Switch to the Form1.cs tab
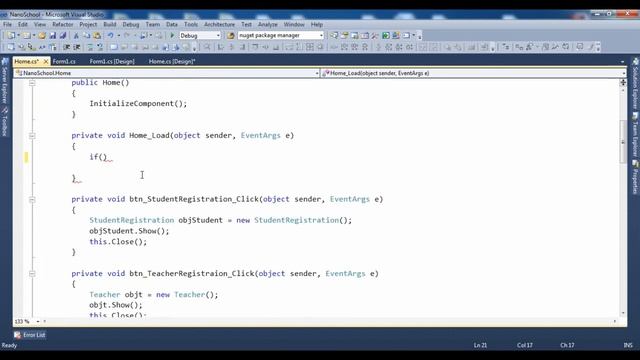 click(x=64, y=61)
